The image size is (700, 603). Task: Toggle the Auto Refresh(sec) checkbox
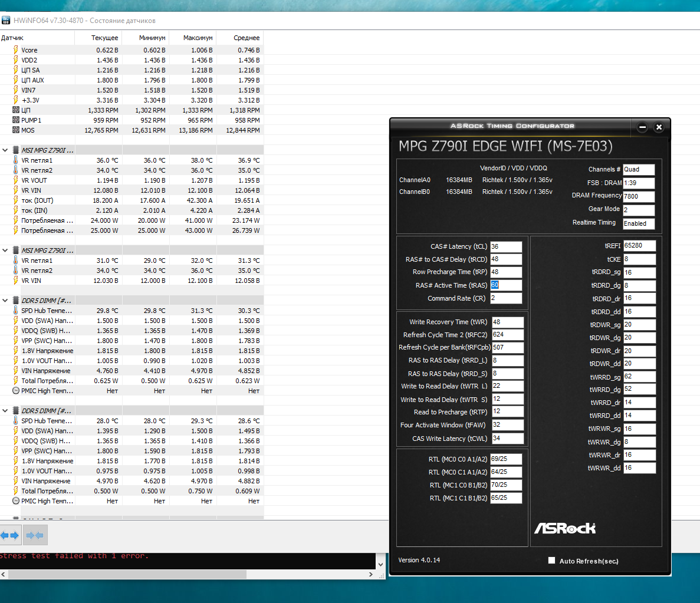552,561
